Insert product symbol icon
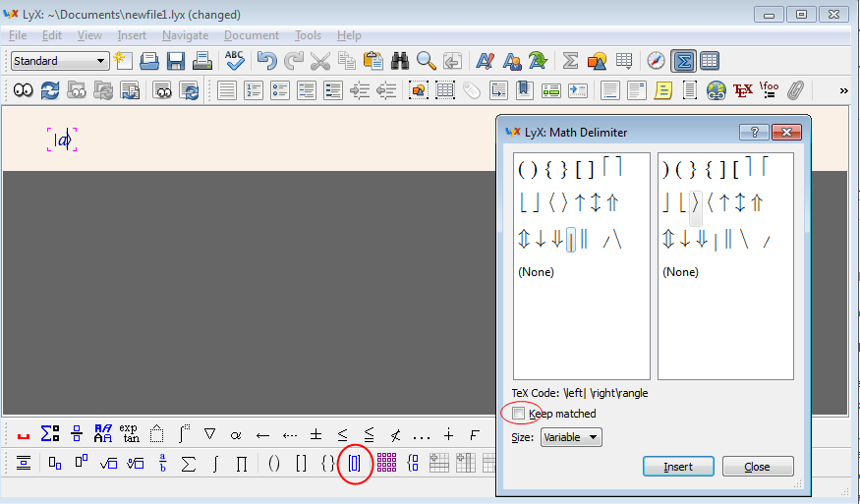The width and height of the screenshot is (860, 504). click(x=242, y=464)
